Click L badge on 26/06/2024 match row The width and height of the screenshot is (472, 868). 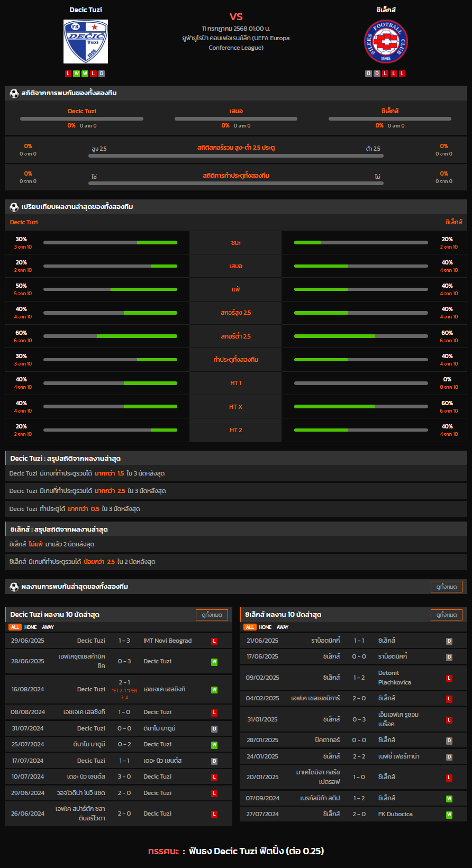[214, 814]
